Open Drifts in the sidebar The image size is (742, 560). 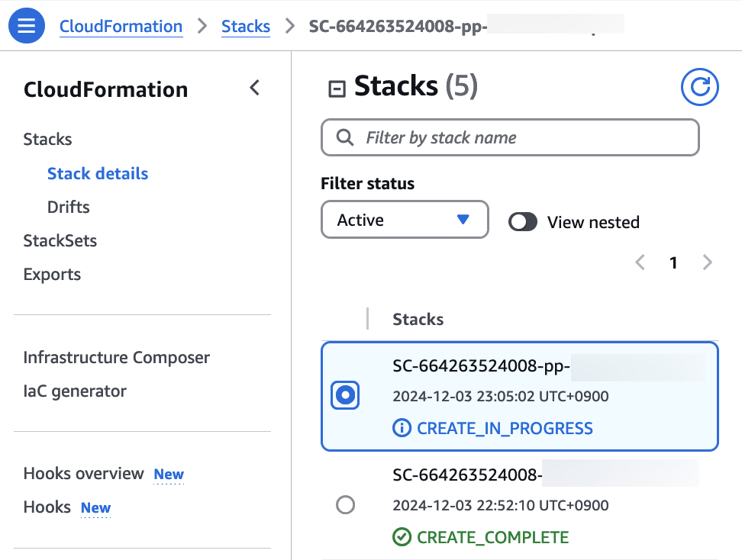click(x=69, y=208)
